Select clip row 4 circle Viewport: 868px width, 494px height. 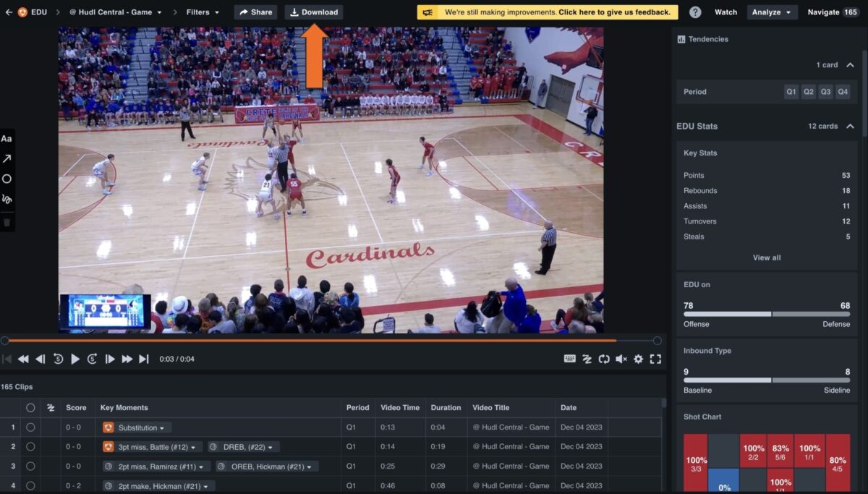click(30, 486)
